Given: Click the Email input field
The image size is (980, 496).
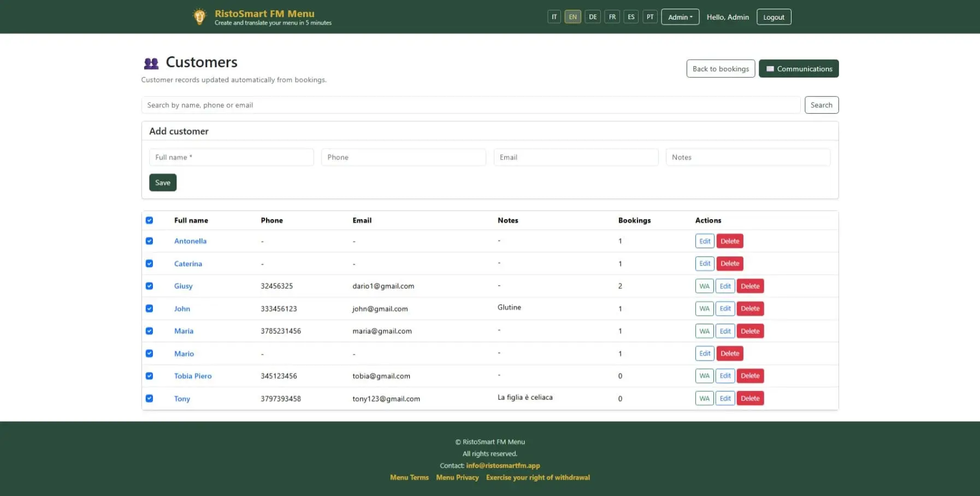Looking at the screenshot, I should [576, 157].
